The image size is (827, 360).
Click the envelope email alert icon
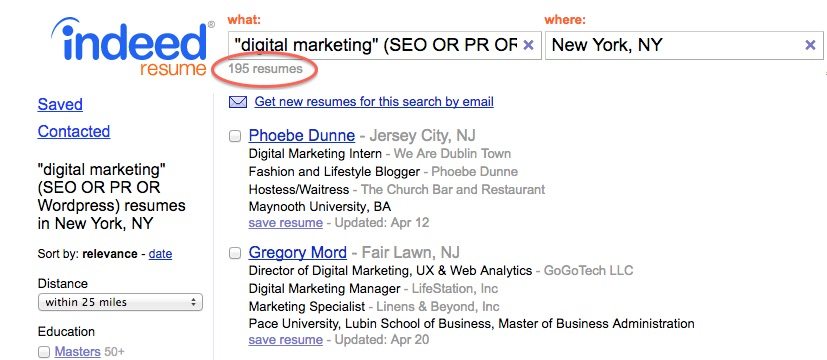click(x=238, y=102)
